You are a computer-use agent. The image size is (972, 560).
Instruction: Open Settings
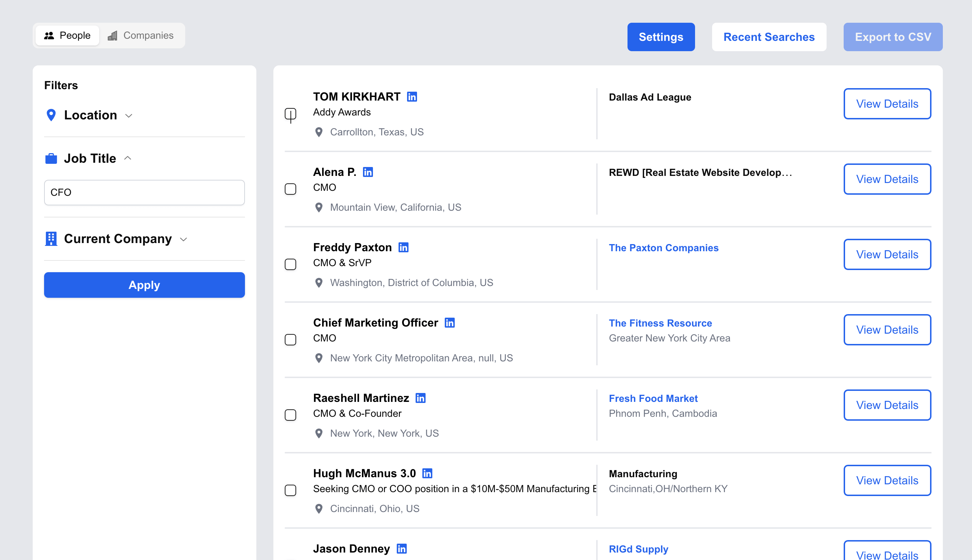click(661, 37)
